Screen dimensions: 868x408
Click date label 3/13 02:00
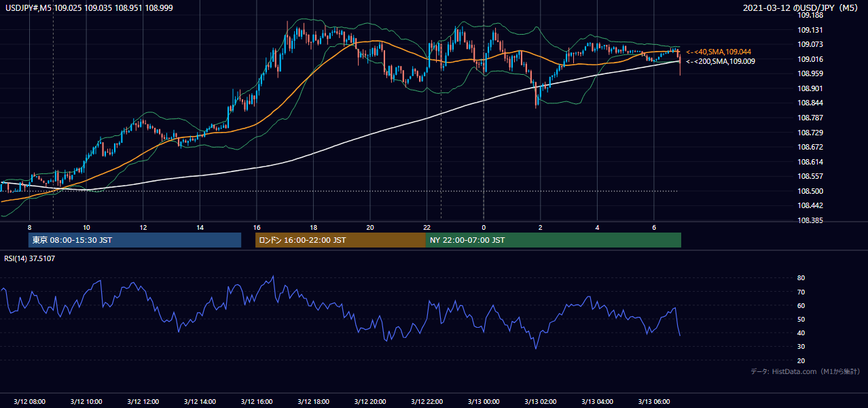(x=541, y=402)
